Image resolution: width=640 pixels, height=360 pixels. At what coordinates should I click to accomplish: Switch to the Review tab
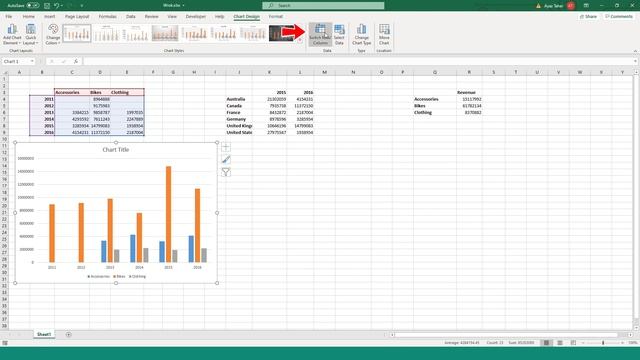[151, 16]
